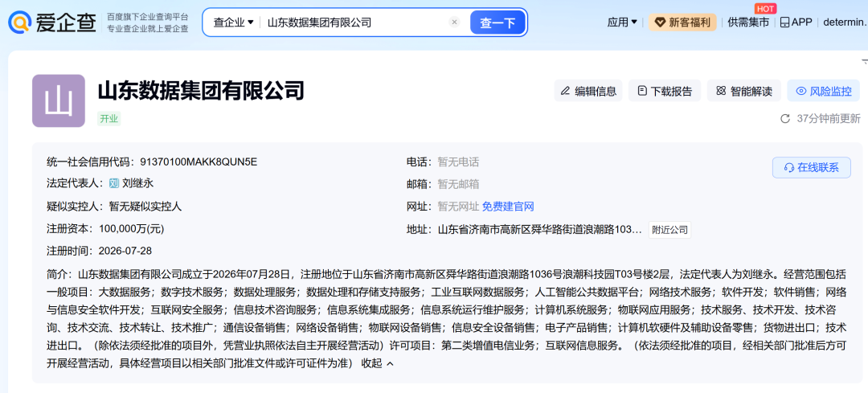Viewport: 868px width, 393px height.
Task: Click the purple 山 company avatar
Action: tap(59, 100)
